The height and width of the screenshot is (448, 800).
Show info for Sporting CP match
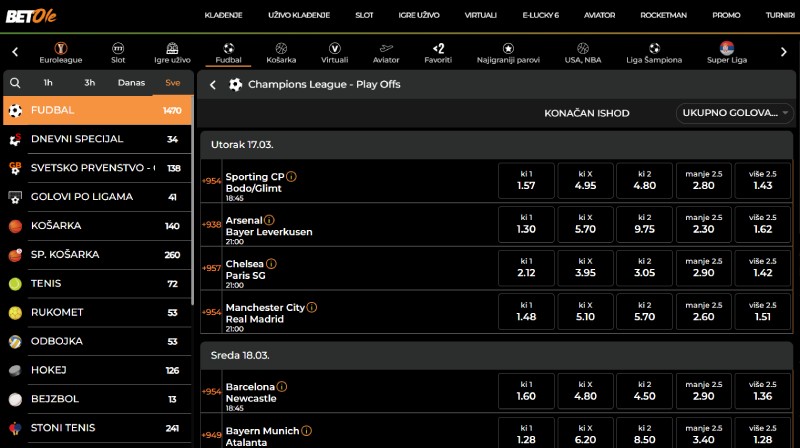point(291,177)
